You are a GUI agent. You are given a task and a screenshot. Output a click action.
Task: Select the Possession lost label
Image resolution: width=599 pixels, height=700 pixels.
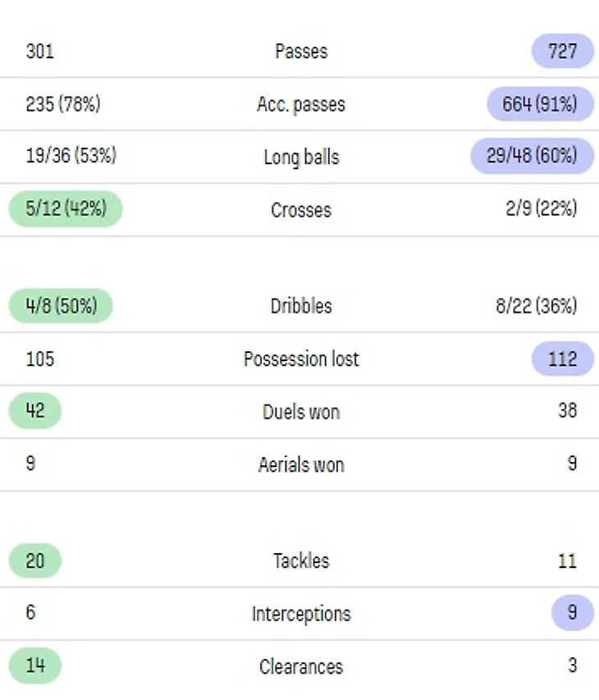pos(300,359)
